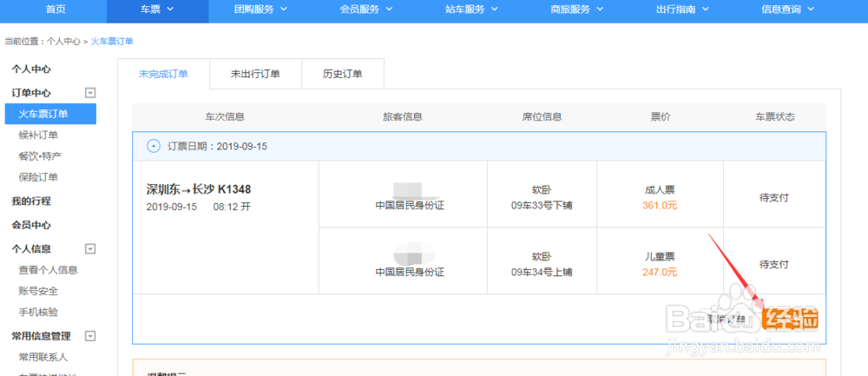Click the child ticket price 247.0元
Viewport: 868px width, 376px height.
point(660,273)
